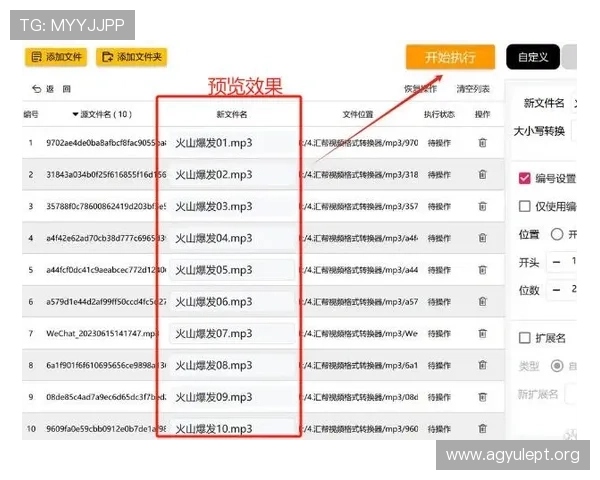Open the 自定义 black tab button
Screen dimensions: 600x480
pyautogui.click(x=533, y=57)
